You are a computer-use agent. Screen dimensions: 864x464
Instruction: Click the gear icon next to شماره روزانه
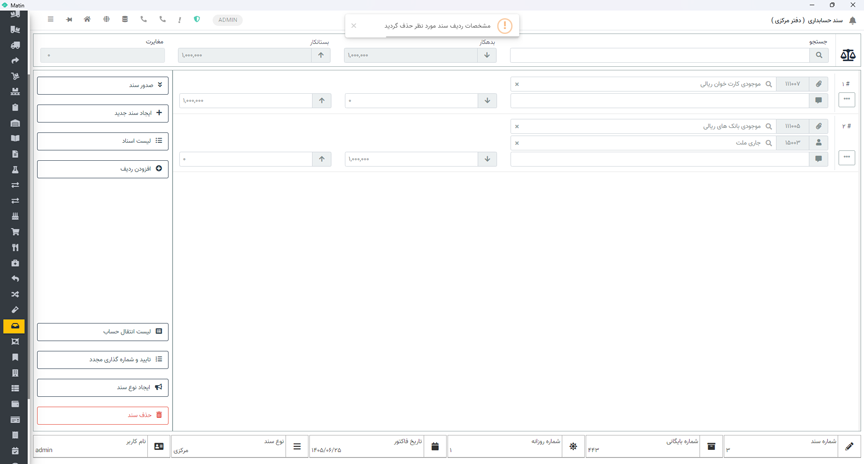tap(573, 446)
